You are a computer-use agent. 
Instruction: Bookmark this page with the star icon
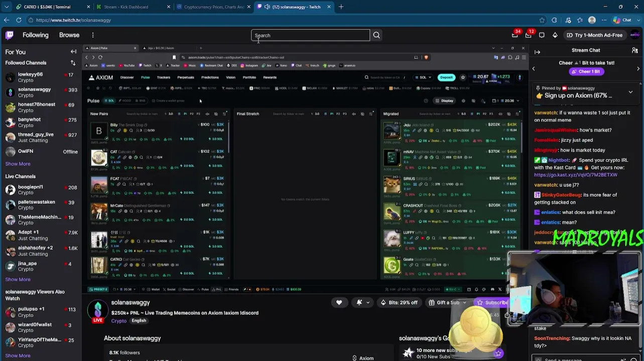pyautogui.click(x=542, y=20)
